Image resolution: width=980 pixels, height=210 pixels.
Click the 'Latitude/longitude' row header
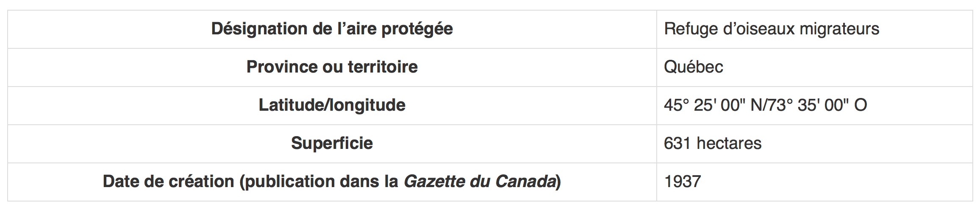332,106
